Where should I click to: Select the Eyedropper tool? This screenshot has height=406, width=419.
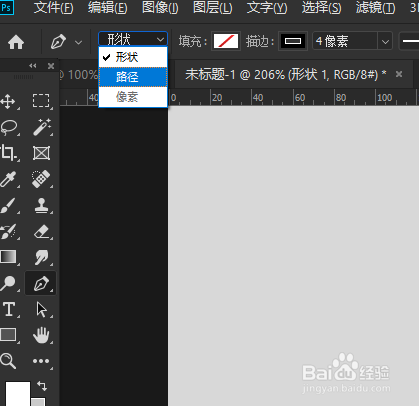(8, 179)
